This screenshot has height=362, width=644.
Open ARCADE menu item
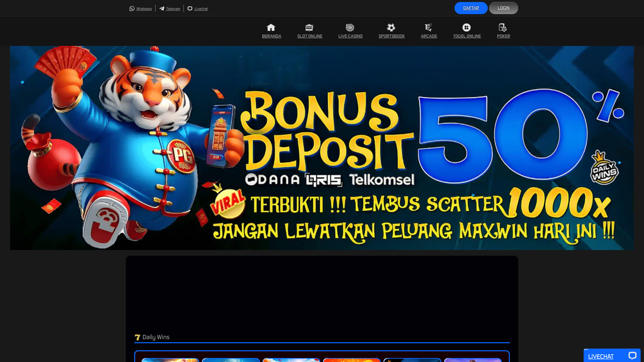[x=429, y=36]
